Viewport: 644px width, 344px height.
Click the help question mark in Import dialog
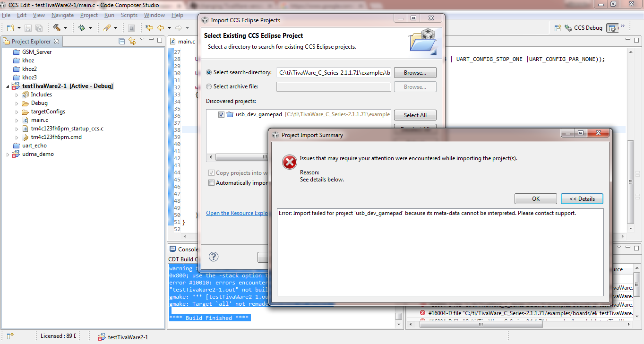tap(214, 257)
